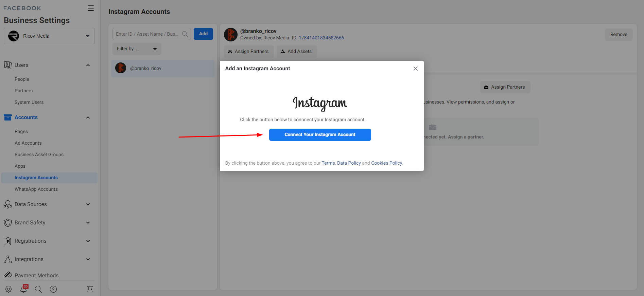The width and height of the screenshot is (644, 296).
Task: Close the Add an Instagram Account dialog
Action: click(x=416, y=69)
